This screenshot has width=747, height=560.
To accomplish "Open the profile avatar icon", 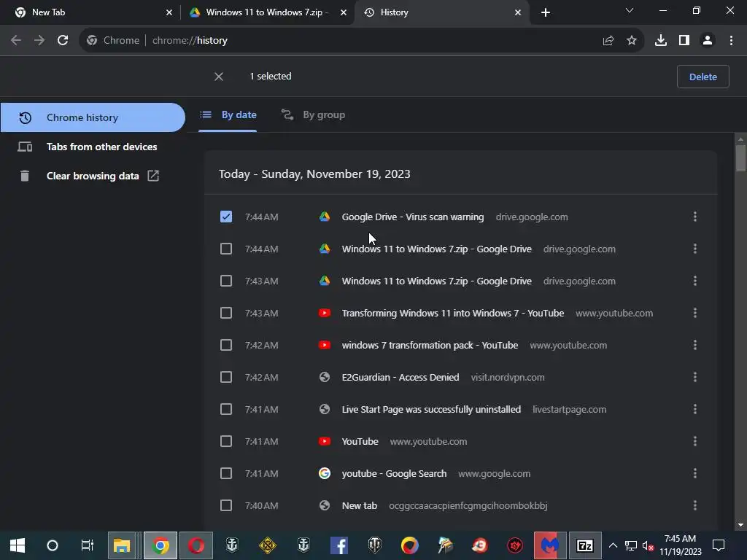I will (x=708, y=41).
